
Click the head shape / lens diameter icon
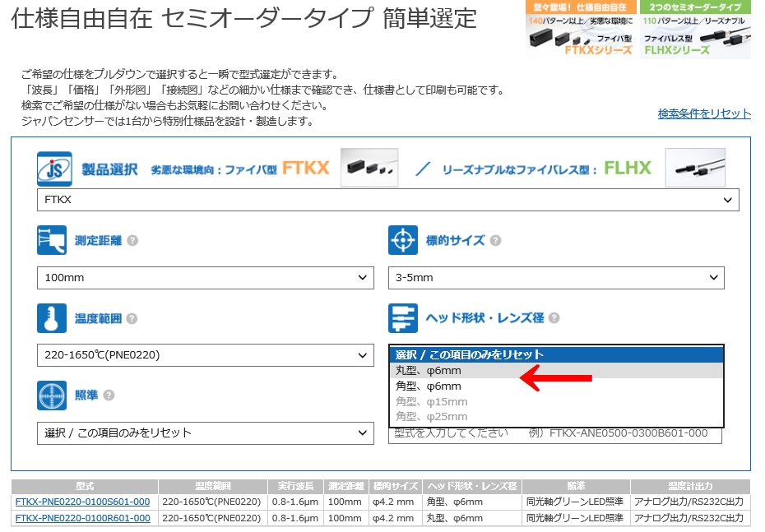point(403,318)
